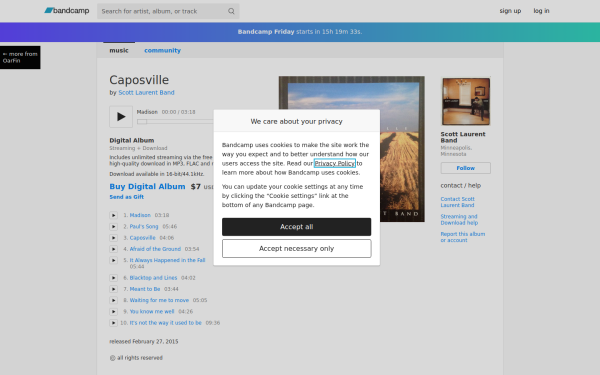Image resolution: width=600 pixels, height=375 pixels.
Task: Play track 5 It Always Happened in the Fall
Action: click(x=113, y=260)
